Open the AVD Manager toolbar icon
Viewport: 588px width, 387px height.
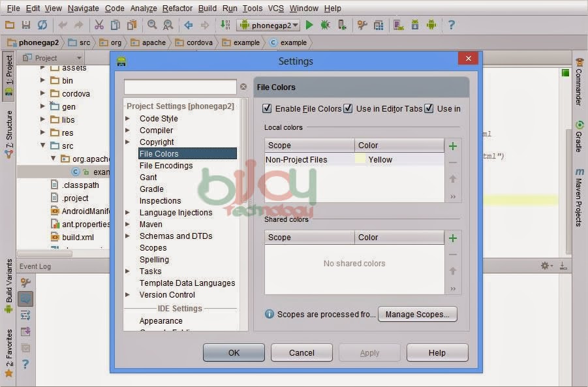point(398,25)
